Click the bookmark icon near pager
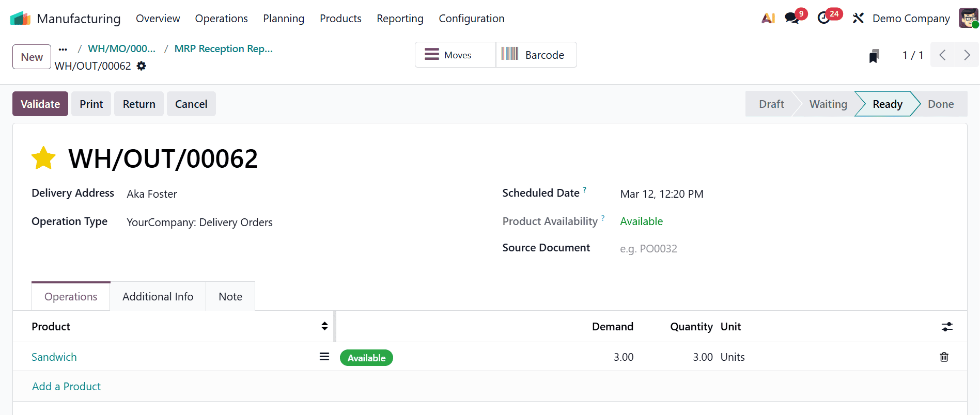980x415 pixels. (x=874, y=56)
